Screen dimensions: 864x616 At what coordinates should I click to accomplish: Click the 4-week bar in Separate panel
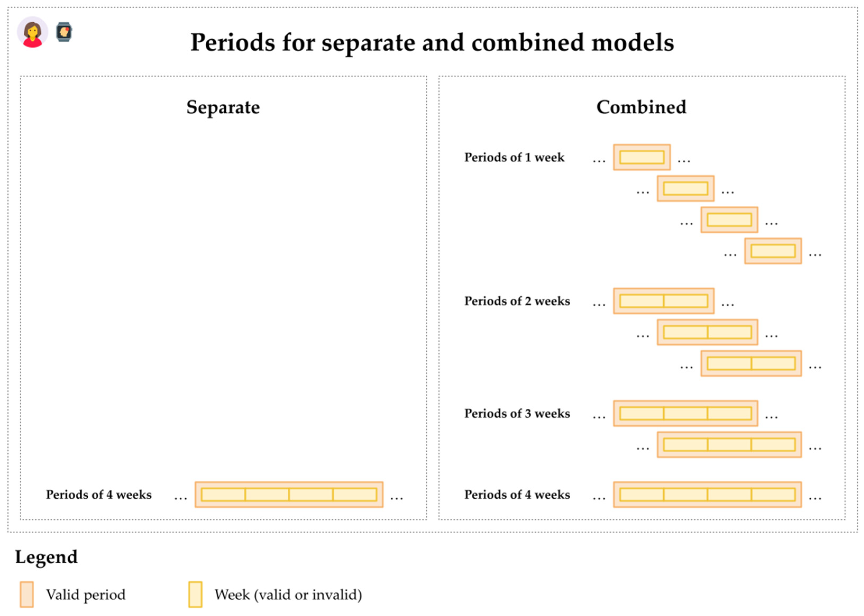click(289, 495)
